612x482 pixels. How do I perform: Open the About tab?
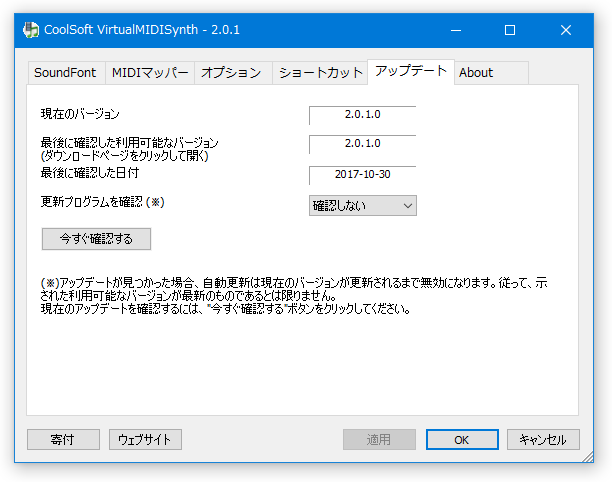491,73
